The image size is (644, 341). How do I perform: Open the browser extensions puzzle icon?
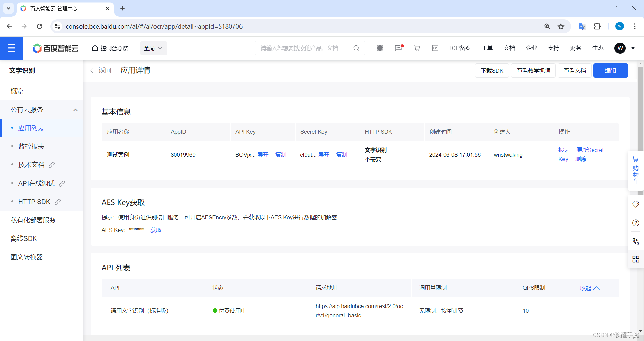[597, 26]
